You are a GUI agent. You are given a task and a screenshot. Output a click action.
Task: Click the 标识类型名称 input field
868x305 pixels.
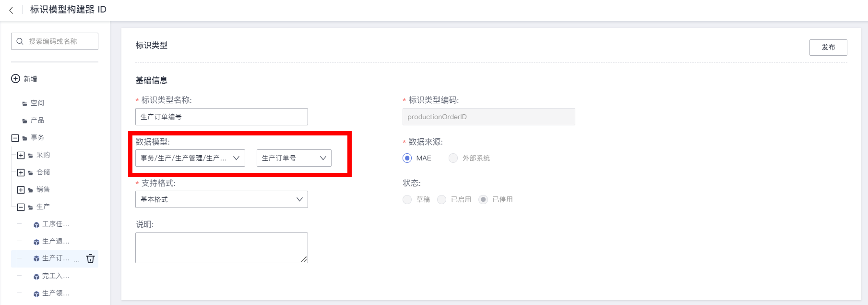[x=221, y=117]
